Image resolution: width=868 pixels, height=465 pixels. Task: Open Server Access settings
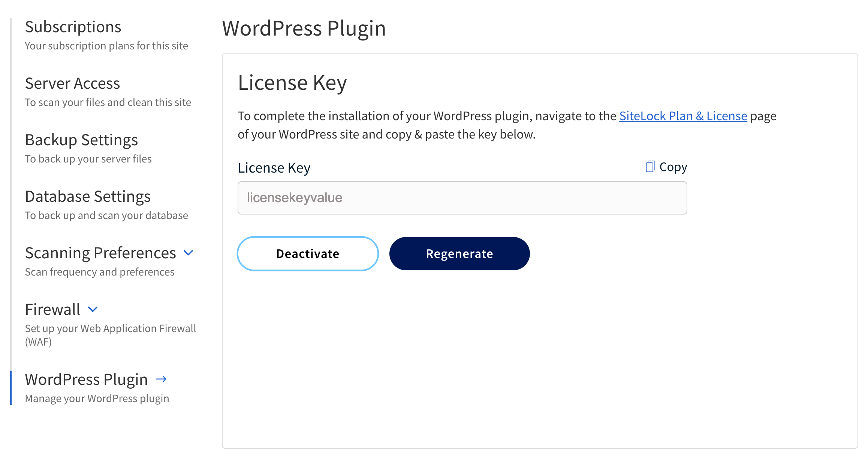point(72,83)
